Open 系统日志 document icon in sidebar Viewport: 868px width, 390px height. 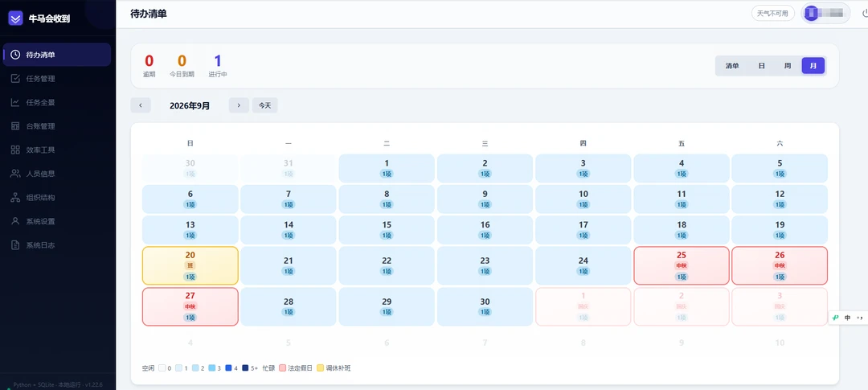[15, 245]
